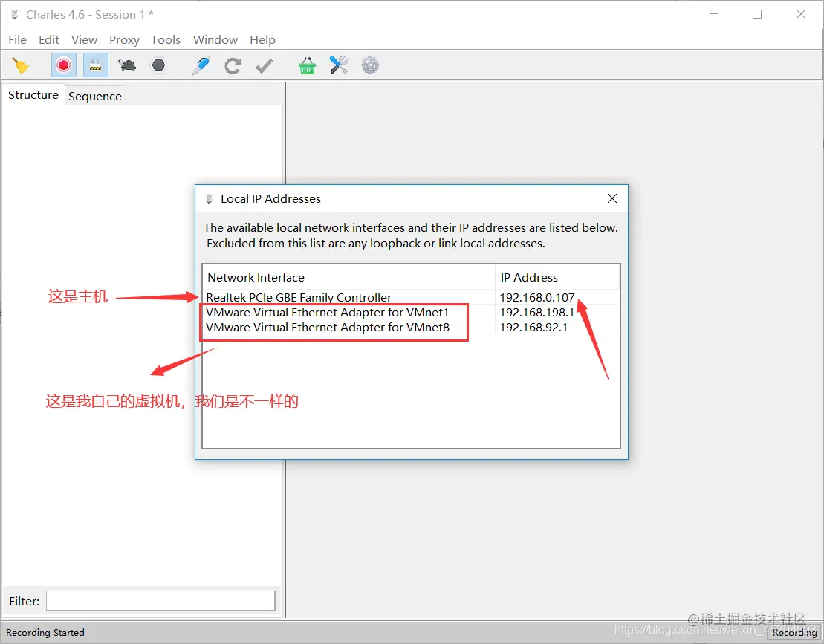Viewport: 824px width, 644px height.
Task: Click the Repeat request refresh icon
Action: pyautogui.click(x=233, y=65)
